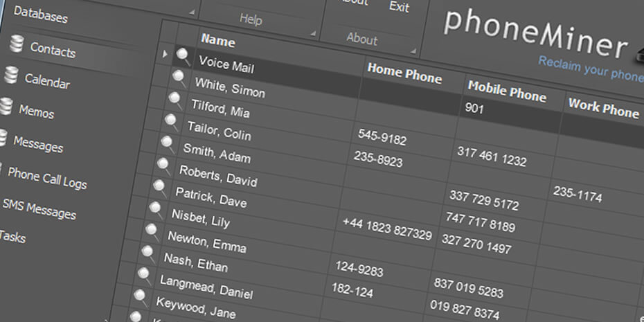Click mobile phone 327 270 1497
The height and width of the screenshot is (322, 644).
tap(476, 244)
